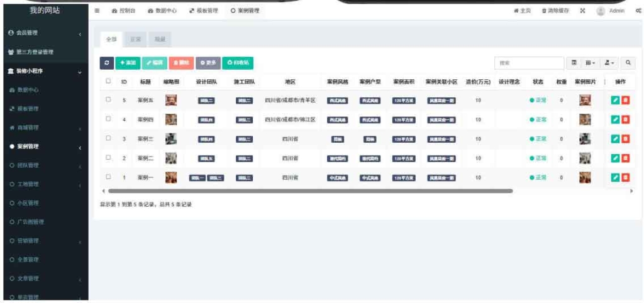Image resolution: width=644 pixels, height=303 pixels.
Task: Open the settings gears icon at top right
Action: (638, 11)
